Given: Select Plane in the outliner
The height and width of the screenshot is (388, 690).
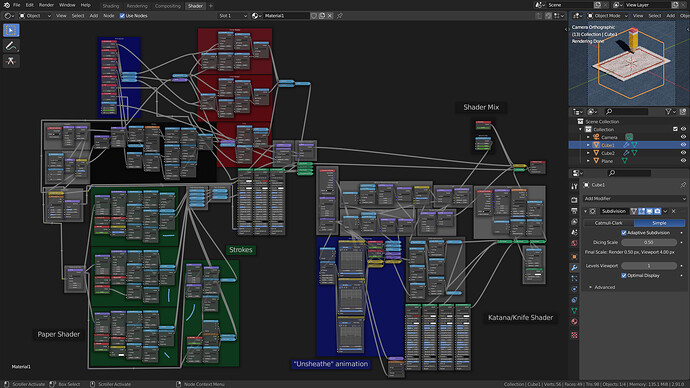Looking at the screenshot, I should [607, 161].
